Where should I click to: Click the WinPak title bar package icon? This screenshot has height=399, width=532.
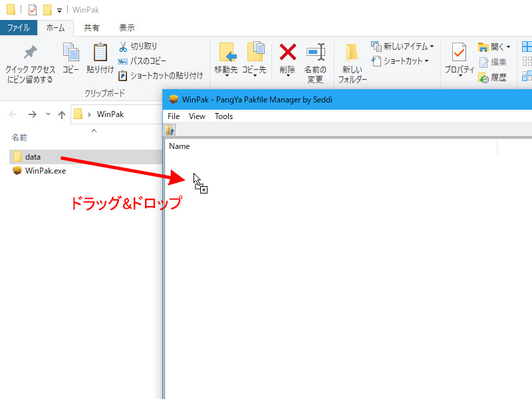click(174, 99)
